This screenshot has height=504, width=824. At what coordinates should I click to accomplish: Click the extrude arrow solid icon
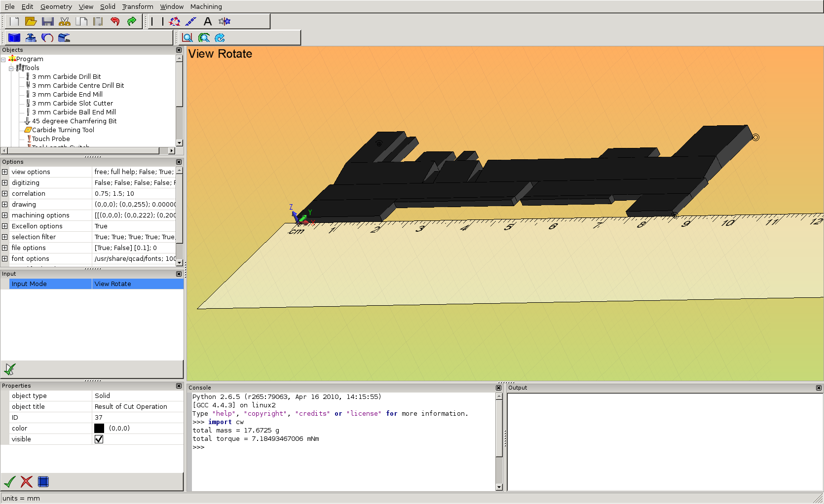pyautogui.click(x=31, y=37)
